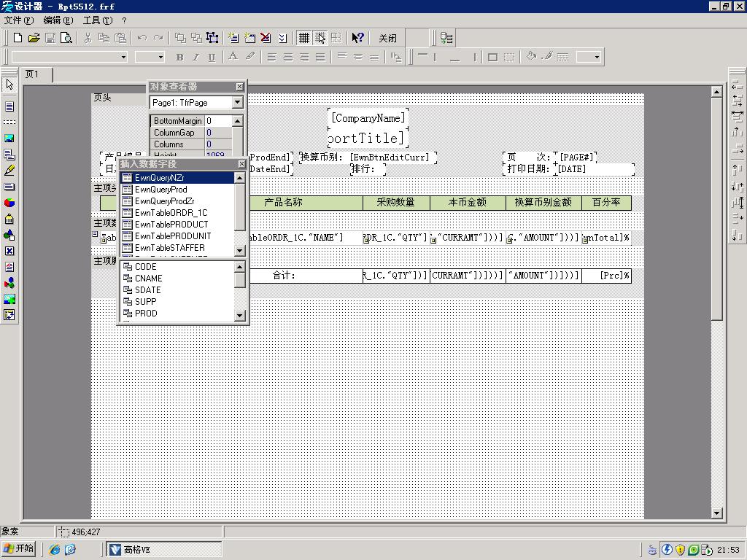This screenshot has width=747, height=560.
Task: Expand the font name combo box
Action: (x=123, y=57)
